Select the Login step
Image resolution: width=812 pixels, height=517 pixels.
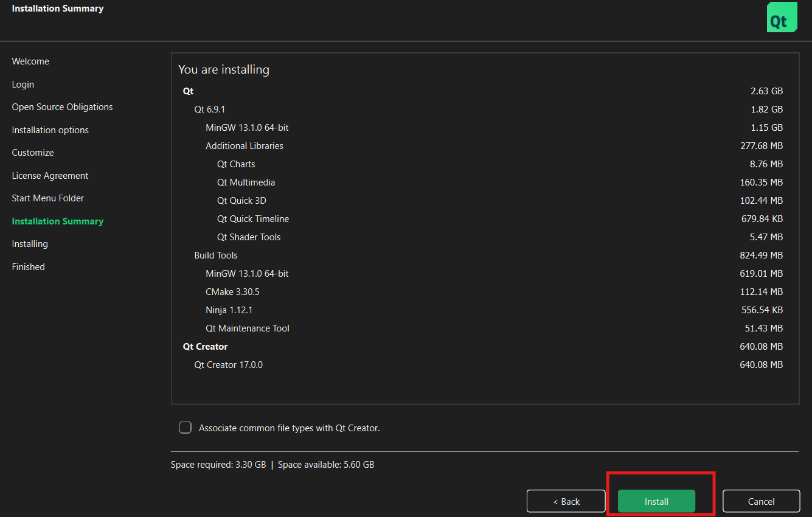click(x=23, y=85)
